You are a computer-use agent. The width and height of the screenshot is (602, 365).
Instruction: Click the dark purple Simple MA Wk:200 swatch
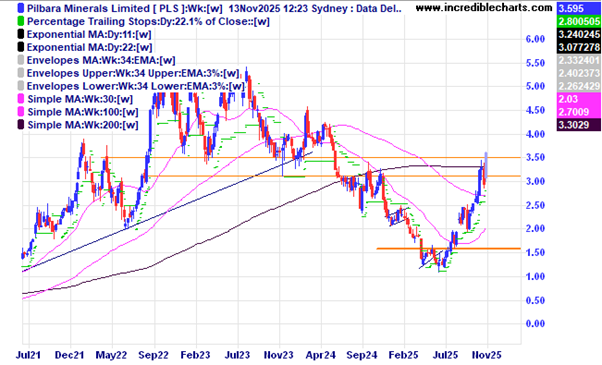coord(21,125)
